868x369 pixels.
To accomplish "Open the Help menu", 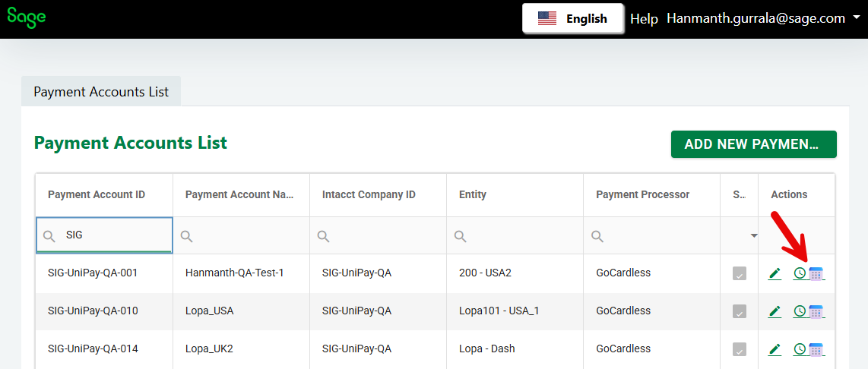I will pos(645,19).
